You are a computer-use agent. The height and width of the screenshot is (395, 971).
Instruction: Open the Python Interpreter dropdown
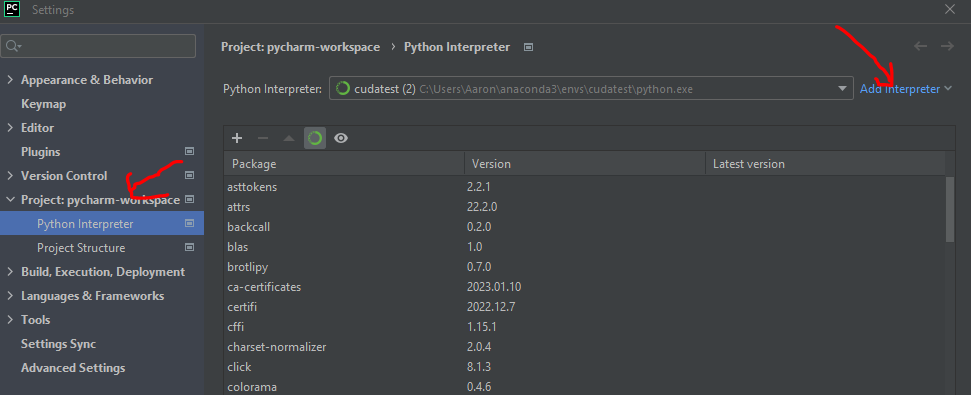pos(590,89)
